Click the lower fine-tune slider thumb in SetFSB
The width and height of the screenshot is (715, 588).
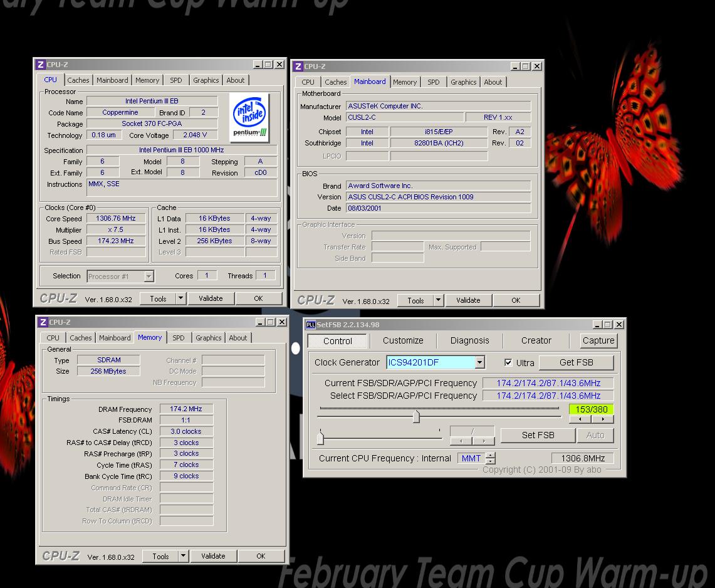[321, 438]
